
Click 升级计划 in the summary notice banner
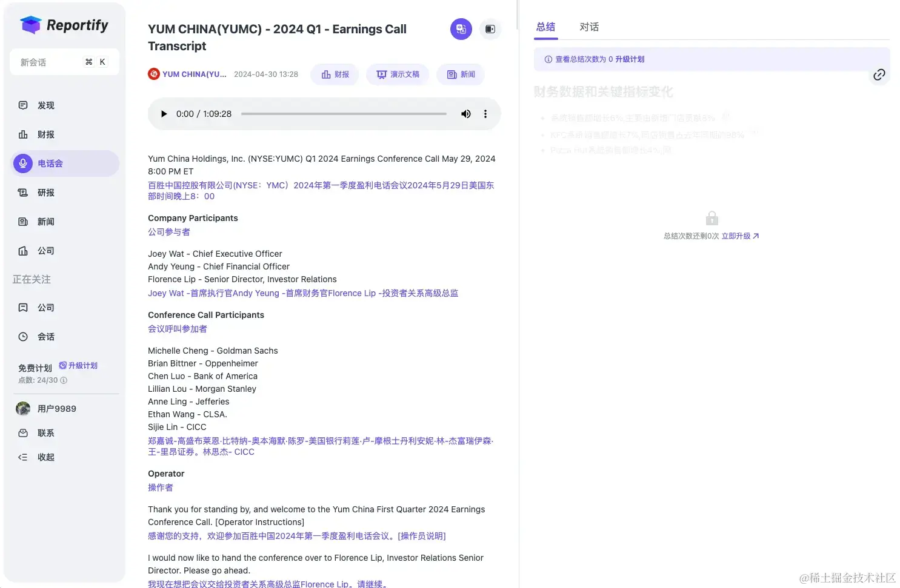[x=630, y=59]
